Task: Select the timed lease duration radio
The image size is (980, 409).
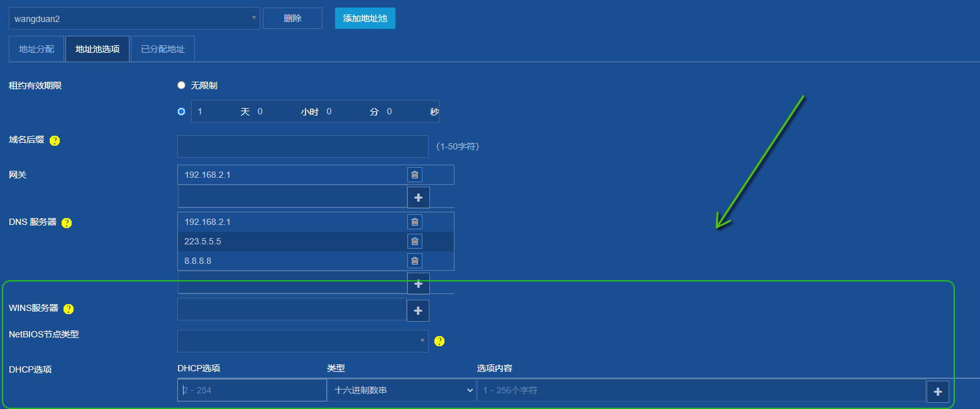Action: click(x=182, y=111)
